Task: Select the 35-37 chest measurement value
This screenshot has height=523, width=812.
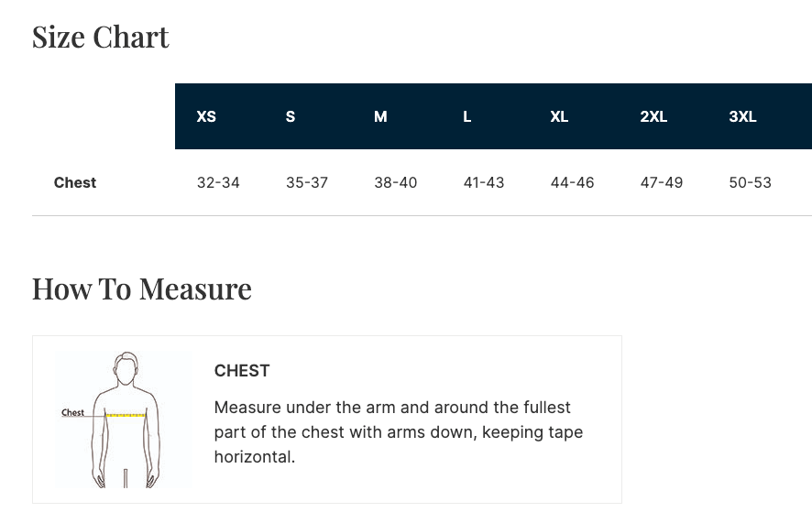Action: tap(307, 182)
